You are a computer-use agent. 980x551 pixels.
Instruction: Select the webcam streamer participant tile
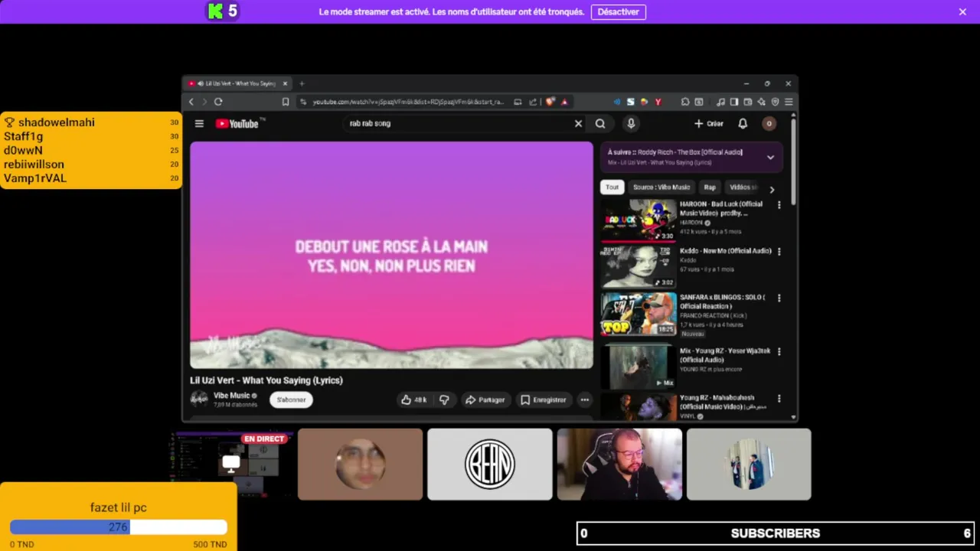(x=619, y=465)
